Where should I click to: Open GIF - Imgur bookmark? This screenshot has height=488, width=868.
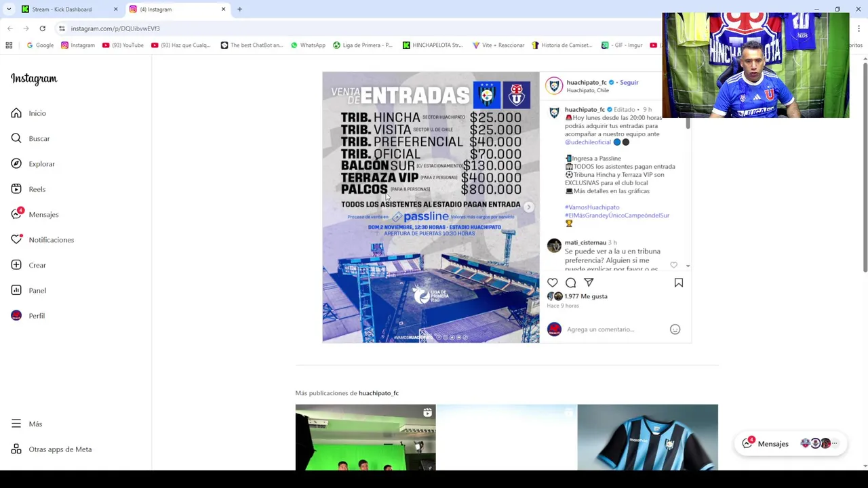[x=622, y=45]
